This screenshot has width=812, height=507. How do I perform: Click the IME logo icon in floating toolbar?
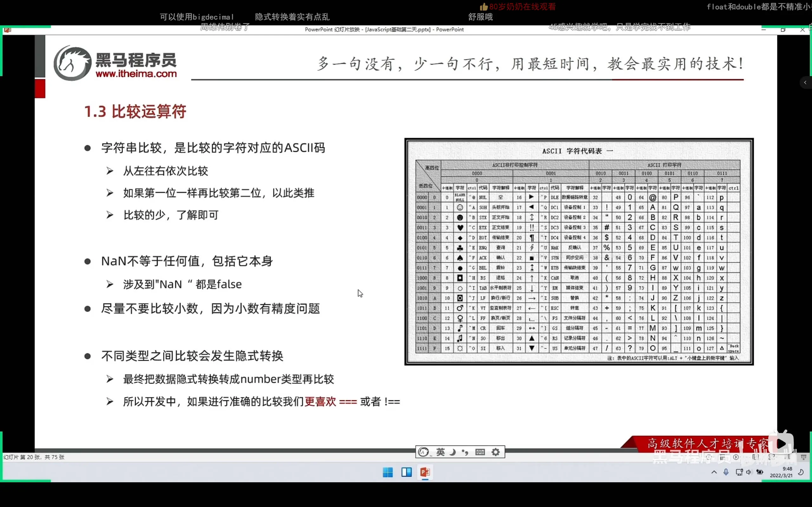(424, 452)
